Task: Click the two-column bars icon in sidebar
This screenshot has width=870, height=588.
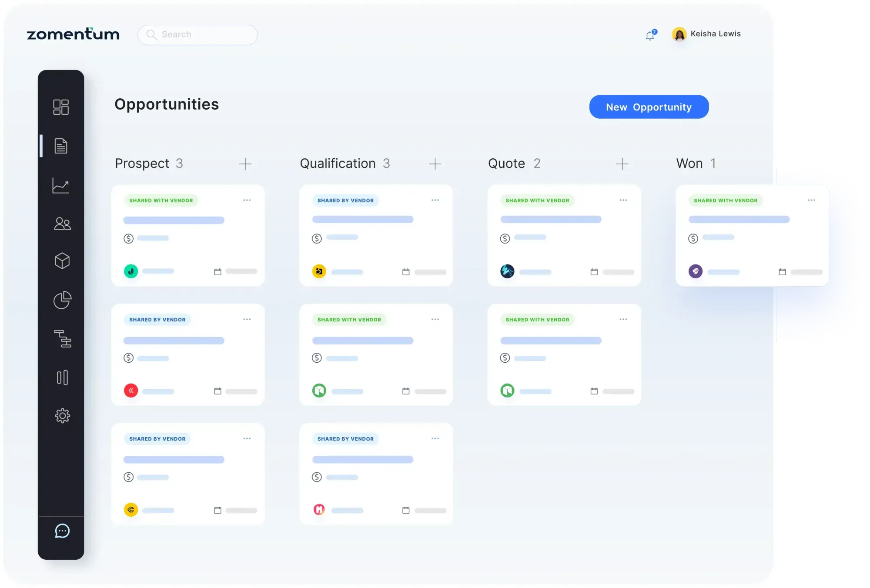Action: pos(62,378)
